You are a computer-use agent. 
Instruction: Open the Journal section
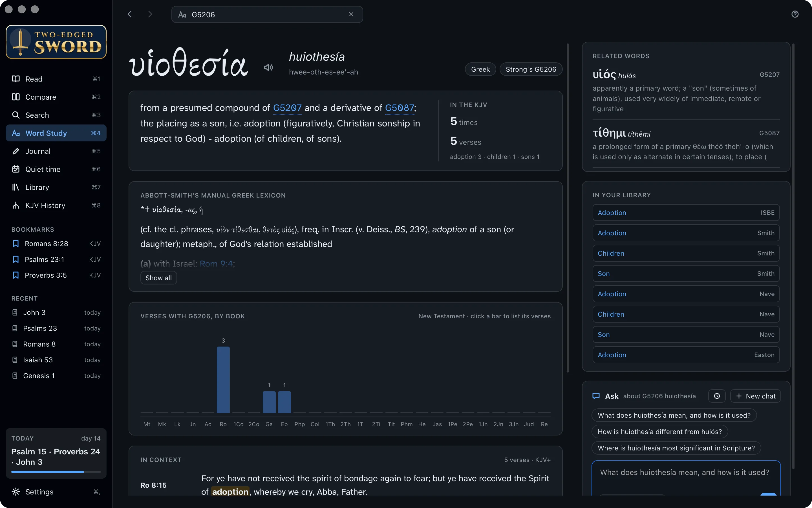[56, 151]
